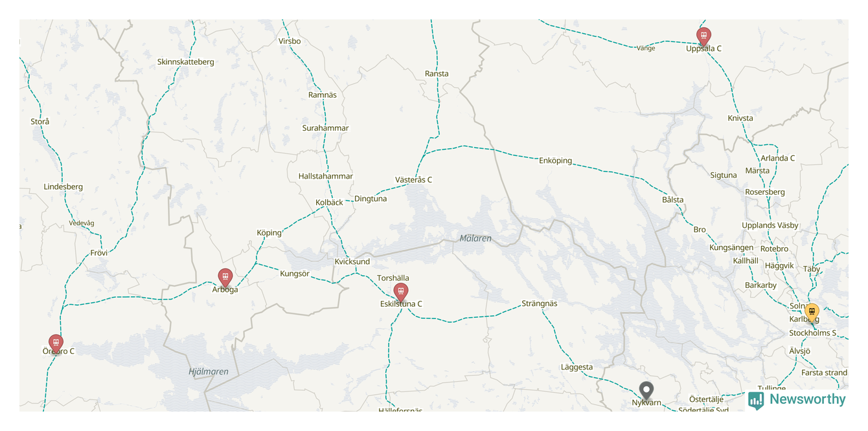
Task: Click the Läggesta station label
Action: [x=577, y=368]
